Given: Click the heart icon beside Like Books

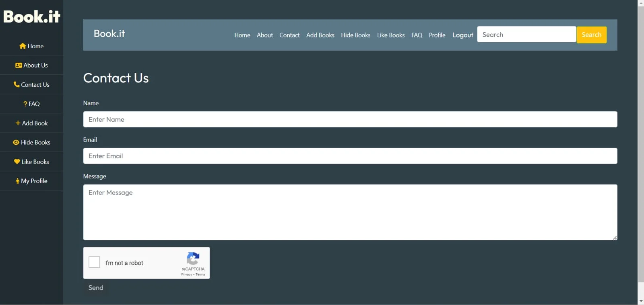Looking at the screenshot, I should click(x=17, y=162).
